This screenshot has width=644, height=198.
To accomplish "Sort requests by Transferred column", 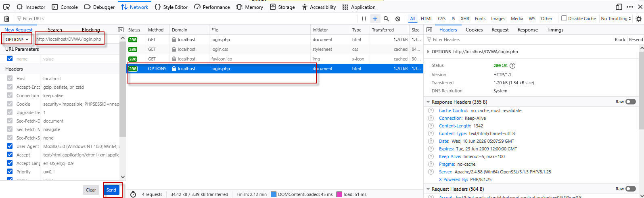I will coord(389,30).
